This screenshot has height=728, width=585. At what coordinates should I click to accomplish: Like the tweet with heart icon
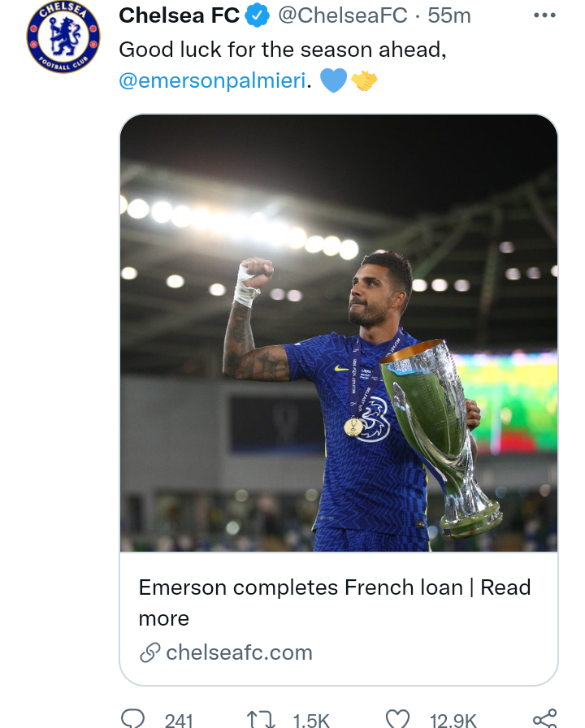click(397, 719)
